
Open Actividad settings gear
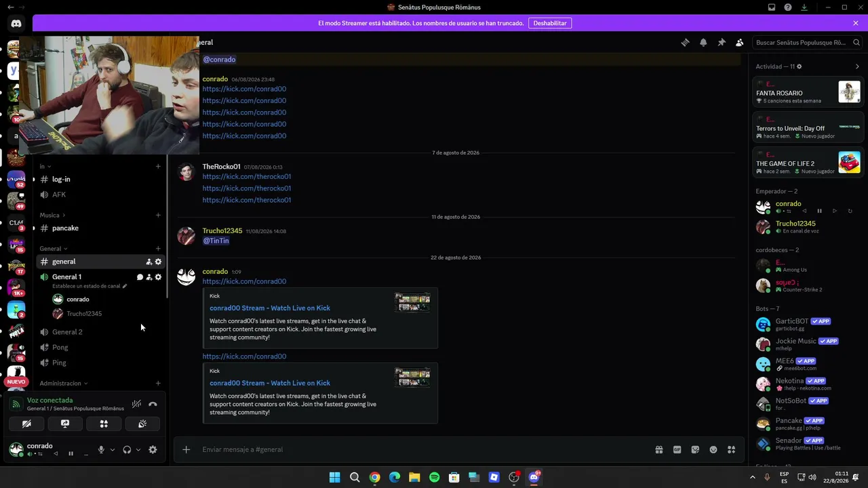click(799, 66)
